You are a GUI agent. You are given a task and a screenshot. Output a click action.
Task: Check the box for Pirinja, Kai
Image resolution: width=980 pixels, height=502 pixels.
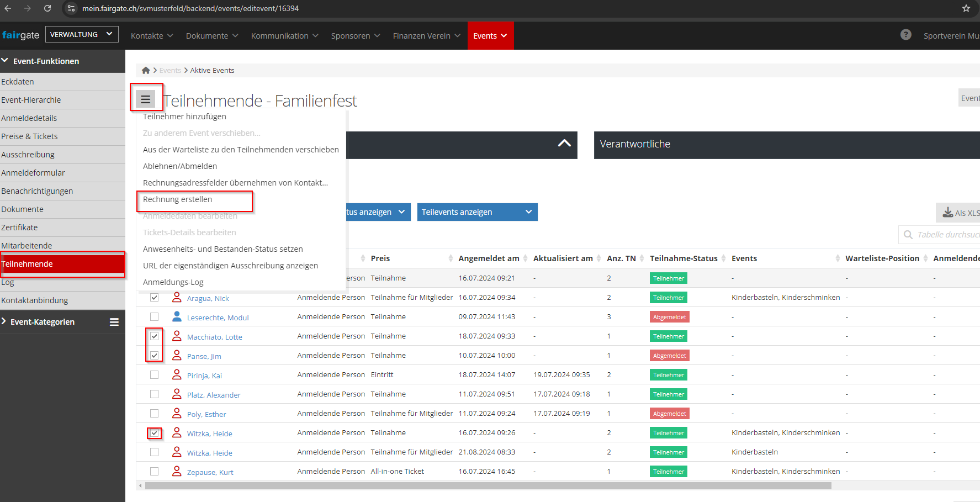click(x=155, y=375)
